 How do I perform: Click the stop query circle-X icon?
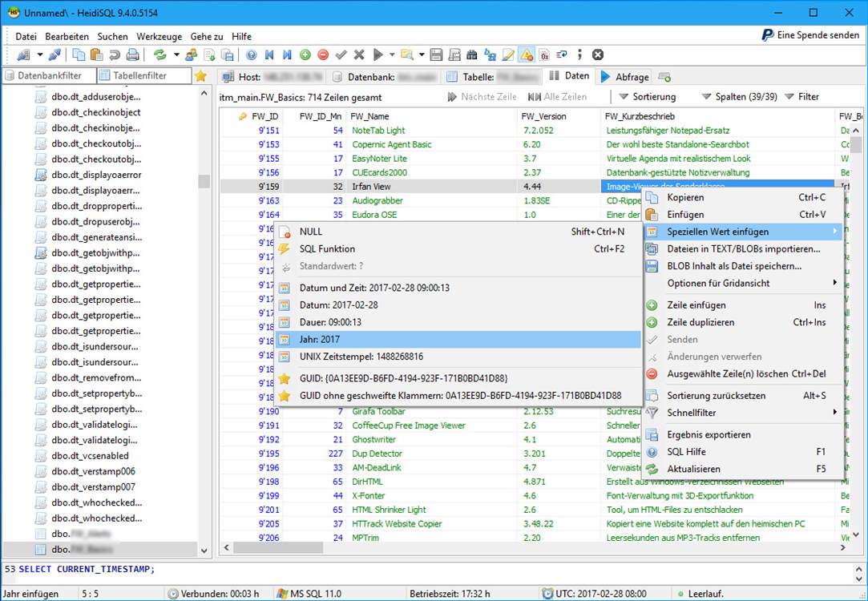click(598, 54)
